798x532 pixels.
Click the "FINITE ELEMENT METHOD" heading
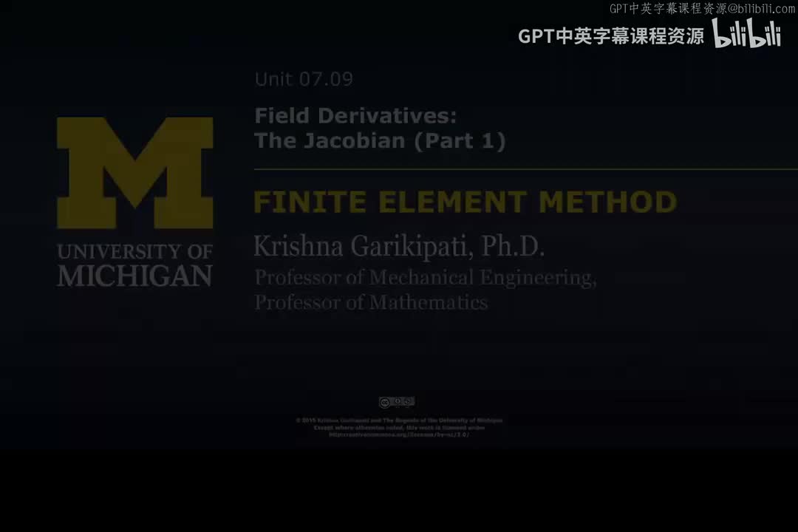(x=465, y=202)
